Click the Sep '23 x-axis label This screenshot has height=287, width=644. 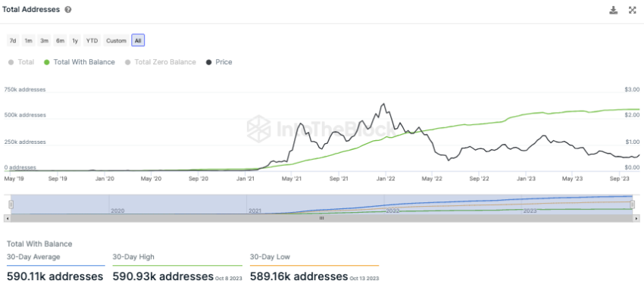[x=620, y=179]
